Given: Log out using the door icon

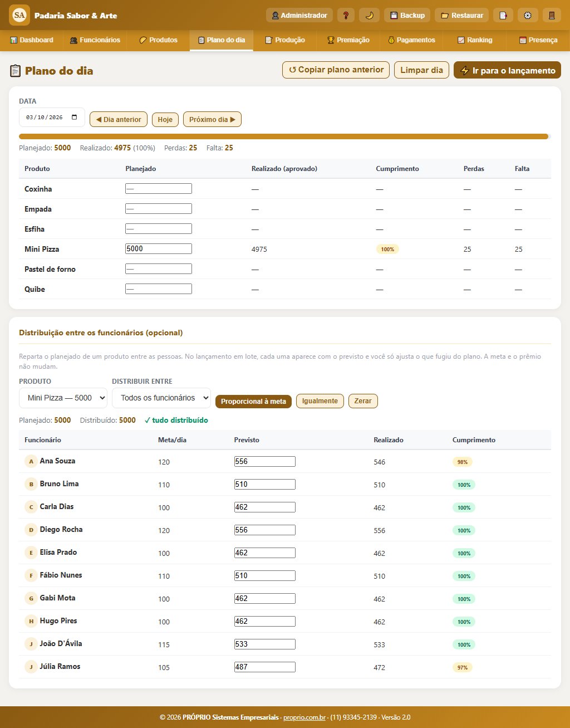Looking at the screenshot, I should pyautogui.click(x=552, y=15).
